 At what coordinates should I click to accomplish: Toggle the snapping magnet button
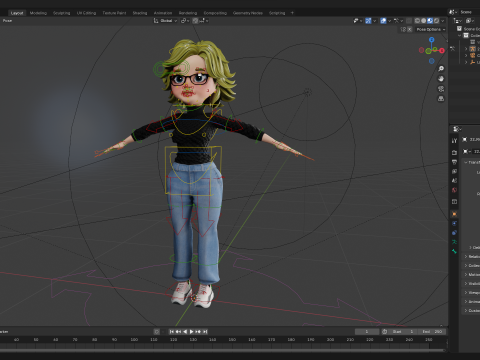click(195, 21)
